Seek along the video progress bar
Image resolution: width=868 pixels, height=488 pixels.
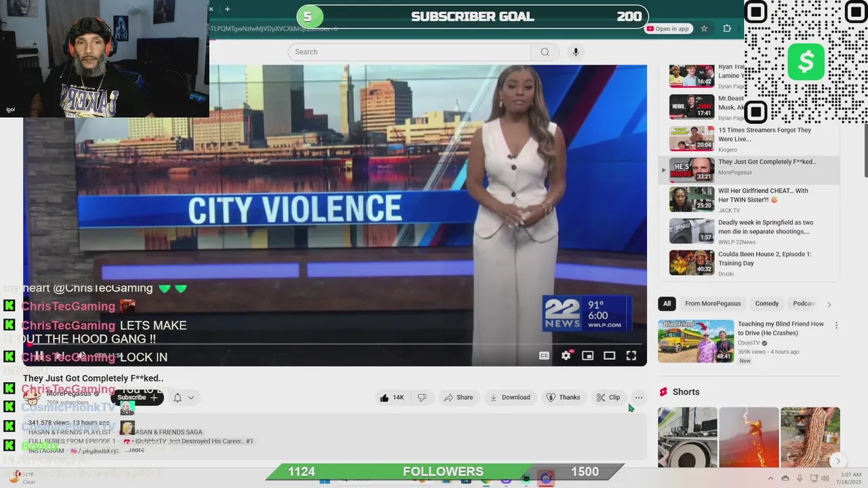click(335, 344)
